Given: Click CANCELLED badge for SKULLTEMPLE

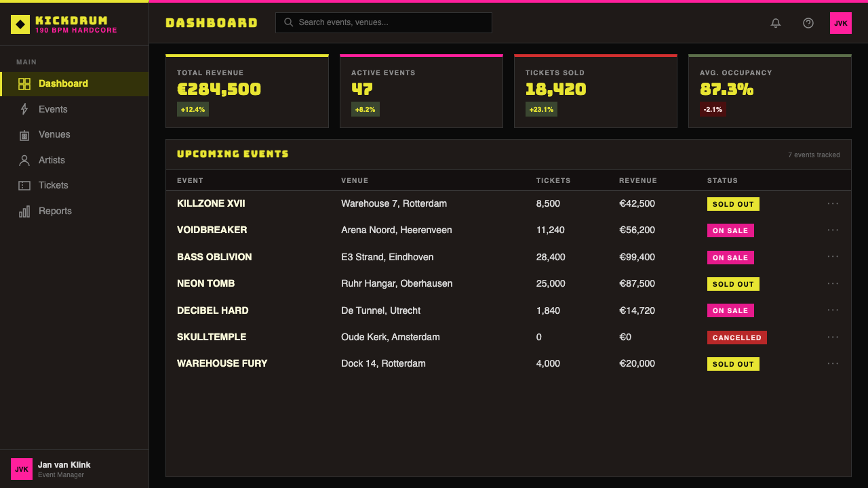Looking at the screenshot, I should click(737, 338).
